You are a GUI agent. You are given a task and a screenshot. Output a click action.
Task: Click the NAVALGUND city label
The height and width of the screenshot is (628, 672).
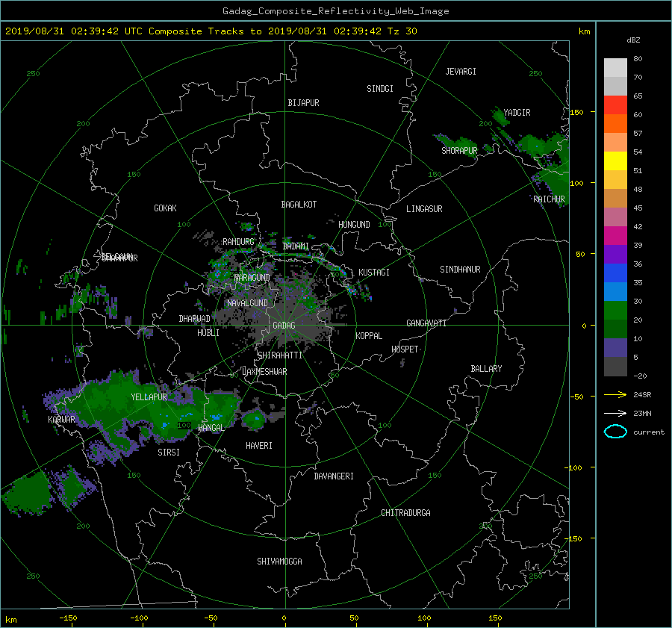247,303
